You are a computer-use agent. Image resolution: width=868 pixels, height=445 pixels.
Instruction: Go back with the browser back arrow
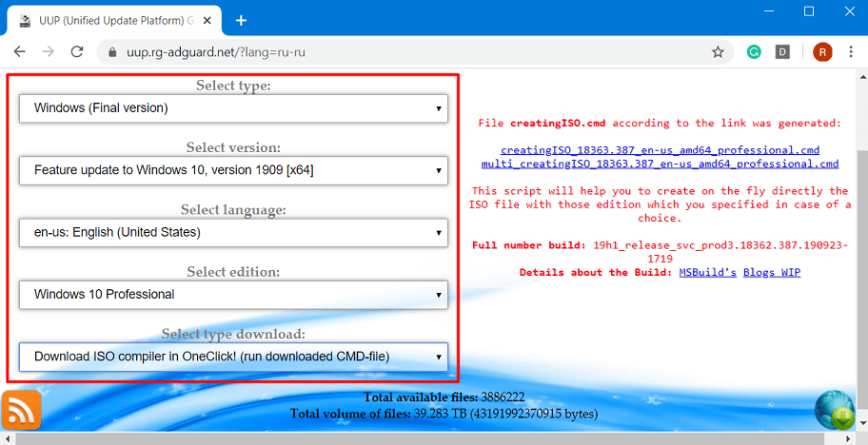click(x=20, y=52)
